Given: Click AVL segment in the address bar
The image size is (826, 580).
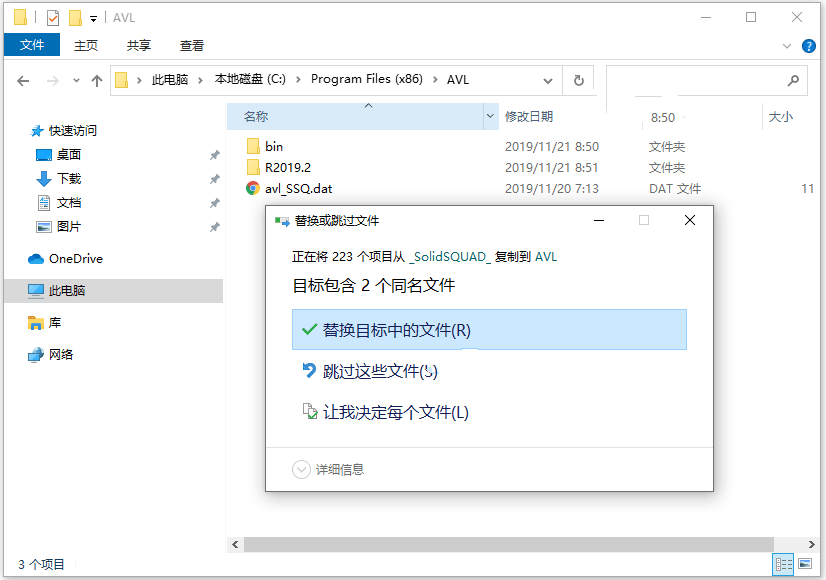Looking at the screenshot, I should coord(458,80).
